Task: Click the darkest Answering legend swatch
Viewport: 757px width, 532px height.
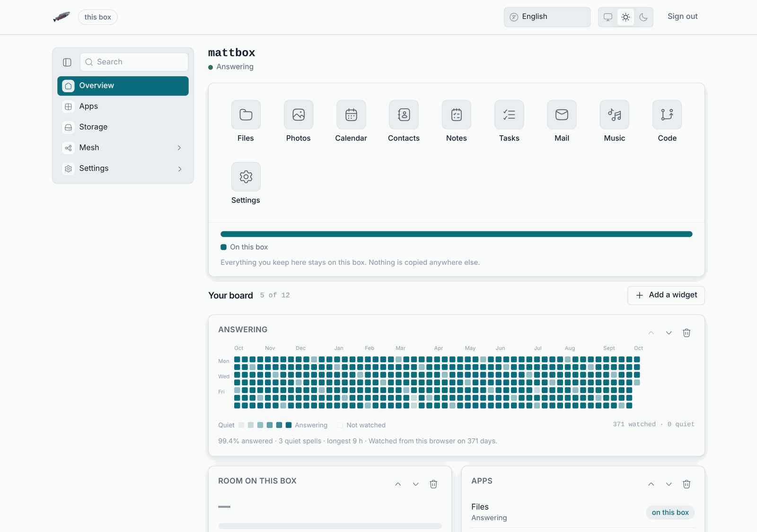Action: pos(289,425)
